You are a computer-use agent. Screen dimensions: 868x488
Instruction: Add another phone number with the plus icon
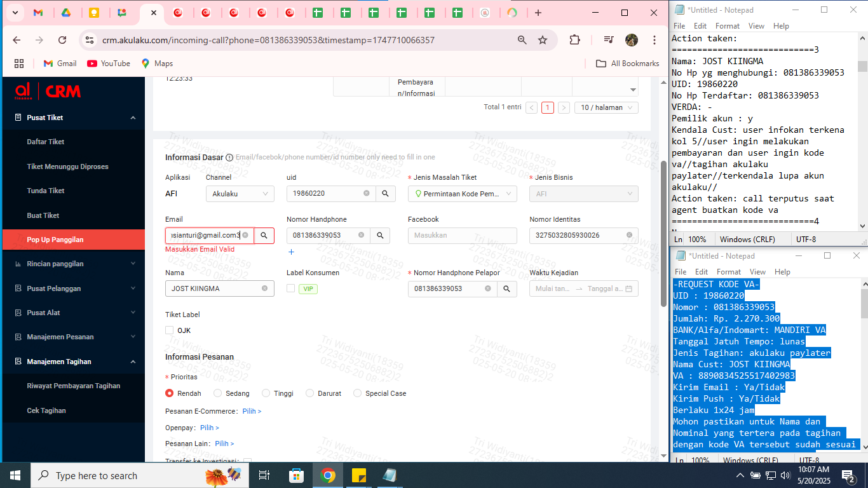pyautogui.click(x=291, y=252)
